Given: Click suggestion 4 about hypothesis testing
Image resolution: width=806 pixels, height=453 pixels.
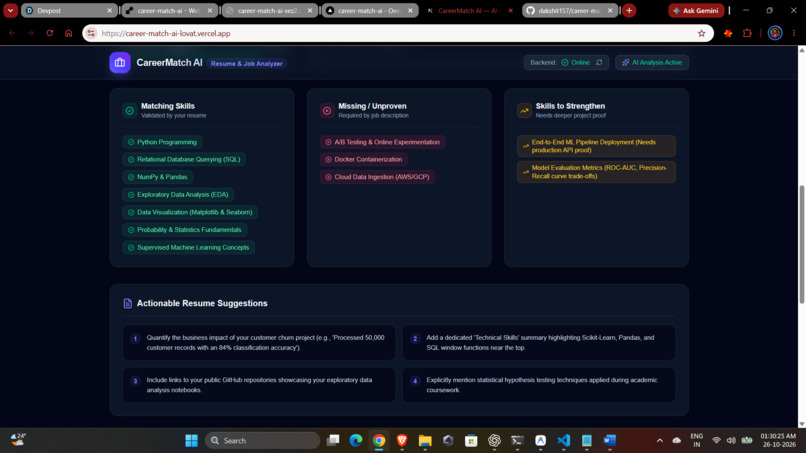Looking at the screenshot, I should coord(539,385).
